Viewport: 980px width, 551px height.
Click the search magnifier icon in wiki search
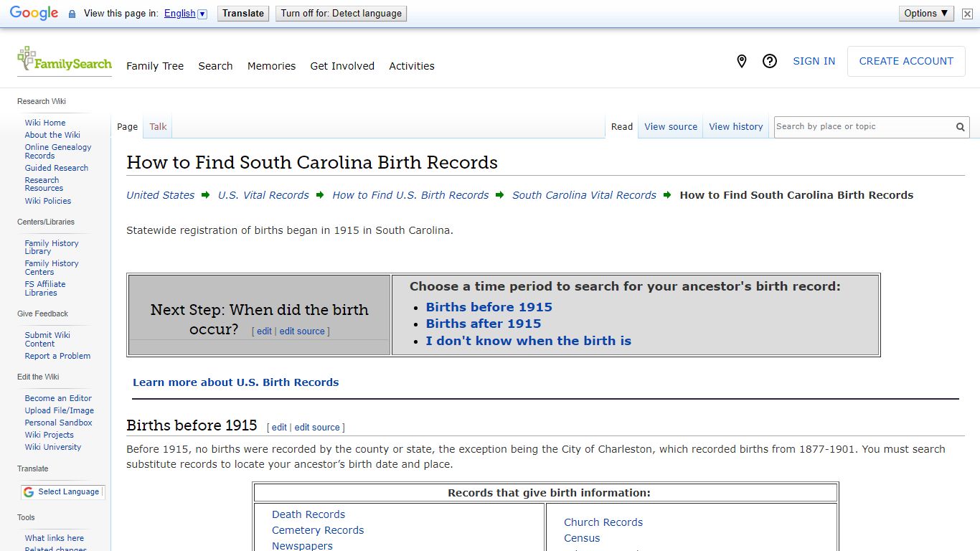tap(960, 127)
